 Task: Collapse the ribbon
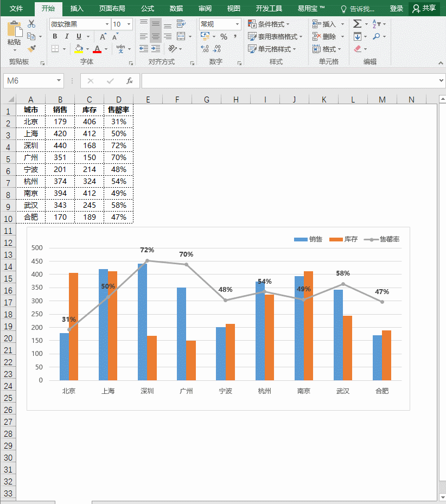(x=441, y=63)
